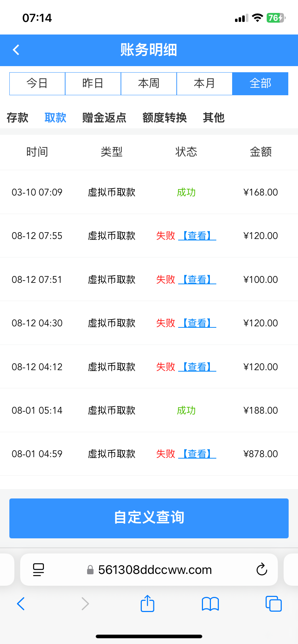The width and height of the screenshot is (298, 644).
Task: Reload the page with refresh icon
Action: pyautogui.click(x=262, y=570)
